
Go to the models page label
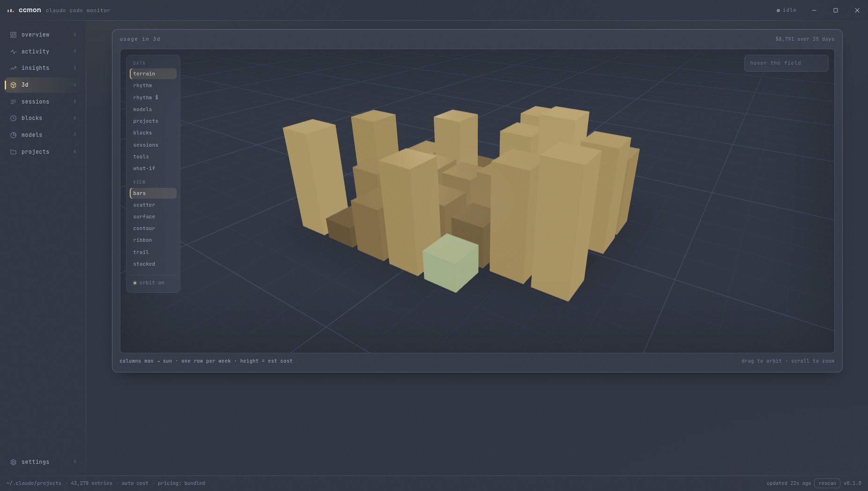point(32,135)
